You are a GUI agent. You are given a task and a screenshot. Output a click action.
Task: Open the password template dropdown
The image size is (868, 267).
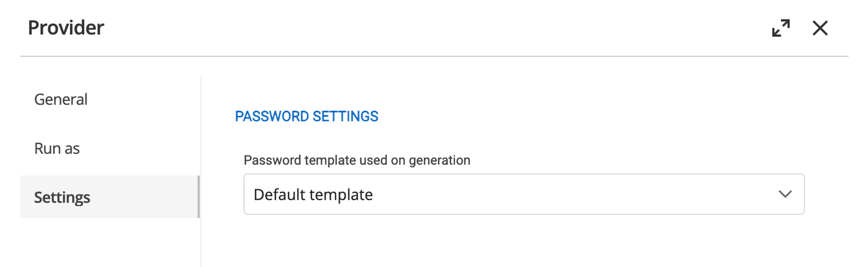523,194
